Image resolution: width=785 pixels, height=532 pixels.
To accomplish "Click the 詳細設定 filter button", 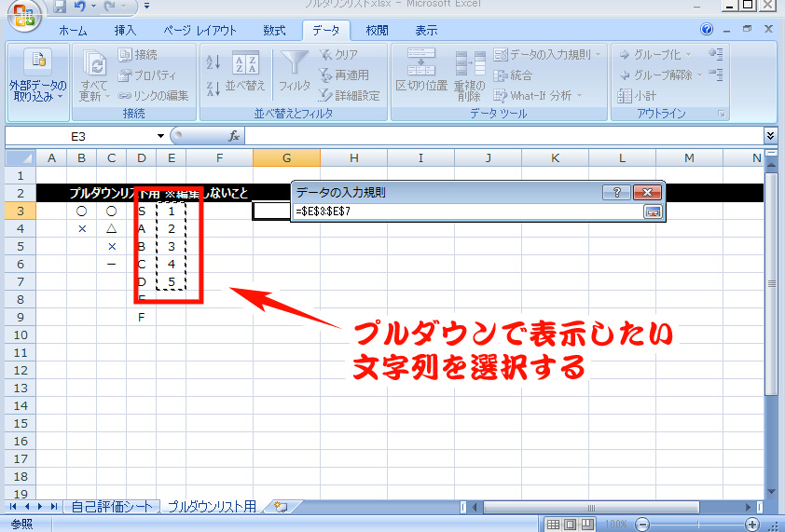I will (x=350, y=96).
